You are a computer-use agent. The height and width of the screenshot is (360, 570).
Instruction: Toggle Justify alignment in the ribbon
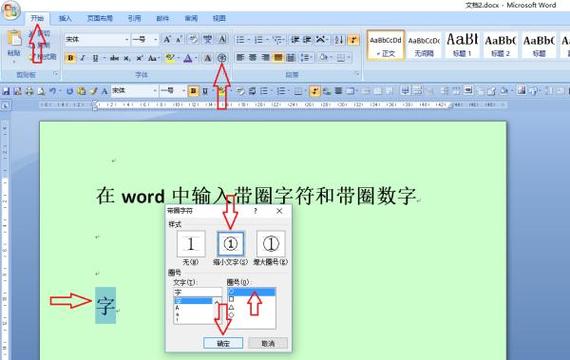click(x=278, y=57)
